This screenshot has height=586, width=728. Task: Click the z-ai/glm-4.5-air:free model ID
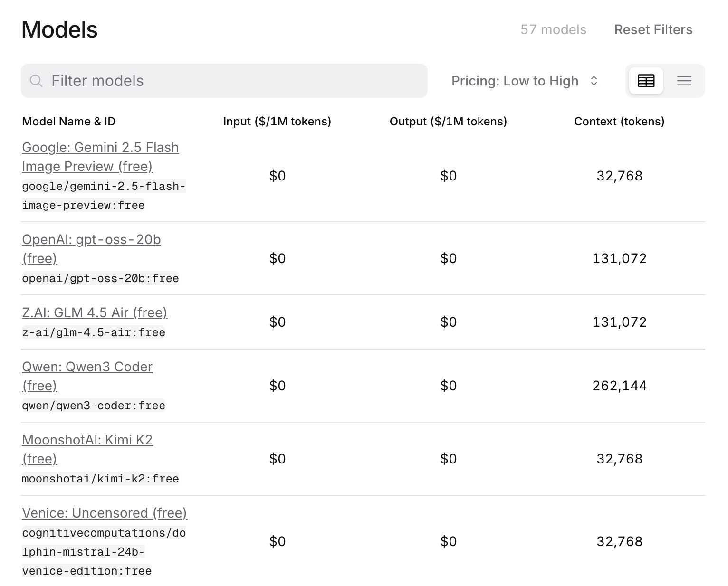point(94,332)
